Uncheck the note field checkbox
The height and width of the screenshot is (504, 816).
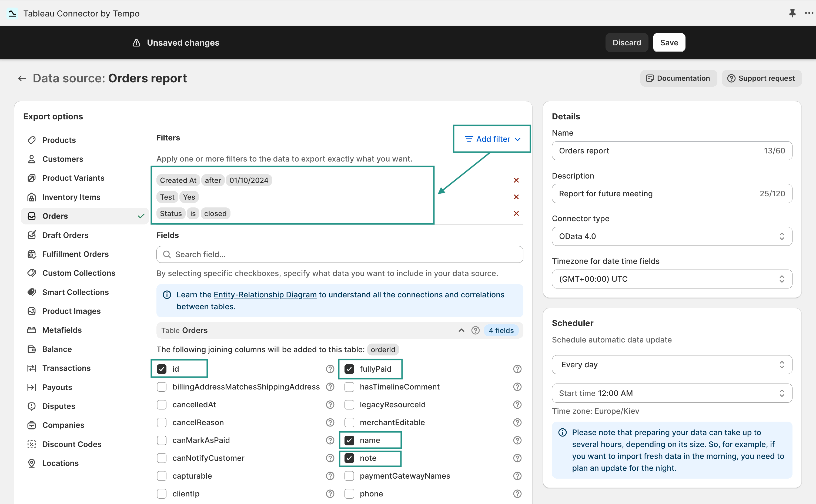click(349, 458)
